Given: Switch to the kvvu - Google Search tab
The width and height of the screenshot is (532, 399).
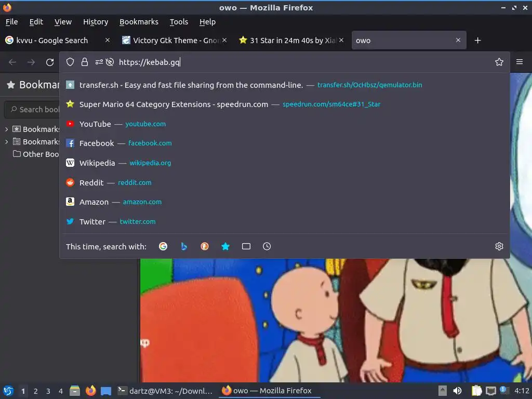Looking at the screenshot, I should click(x=52, y=41).
